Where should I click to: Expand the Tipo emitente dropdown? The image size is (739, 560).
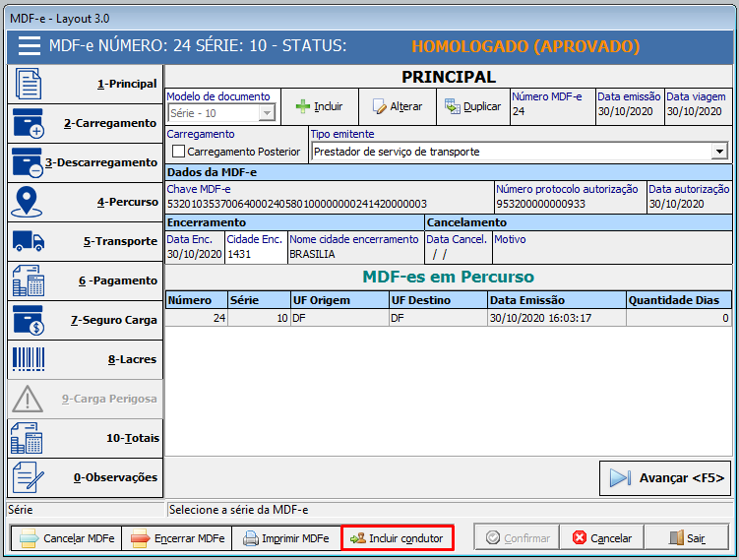(x=719, y=152)
